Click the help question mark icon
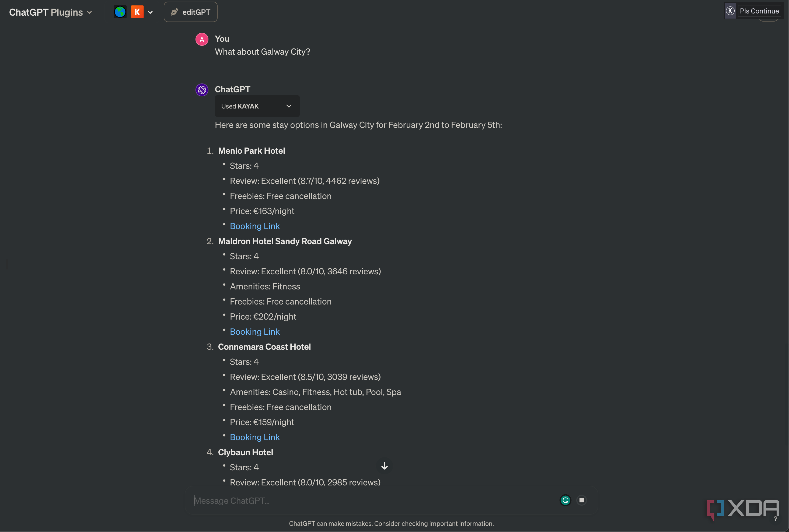 point(776,519)
